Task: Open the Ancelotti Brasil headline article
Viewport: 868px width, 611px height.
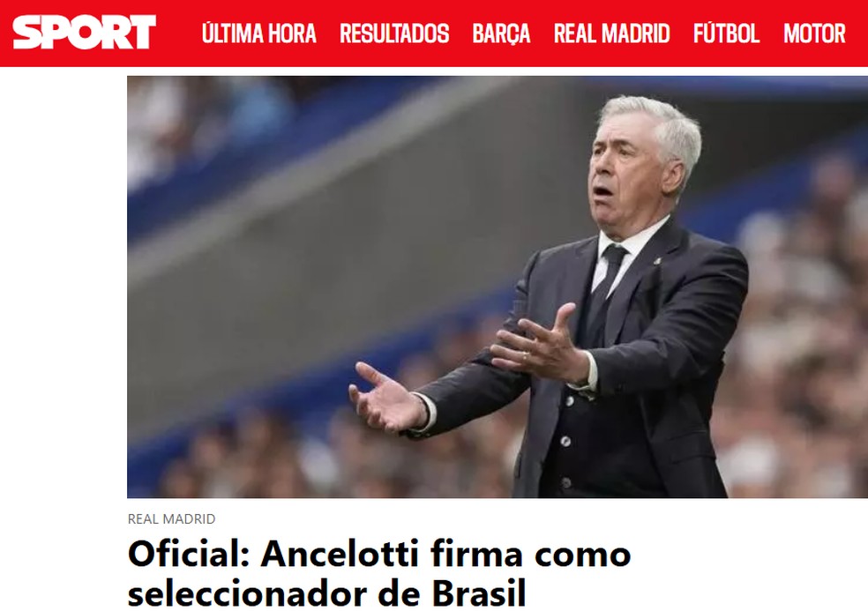Action: click(379, 573)
